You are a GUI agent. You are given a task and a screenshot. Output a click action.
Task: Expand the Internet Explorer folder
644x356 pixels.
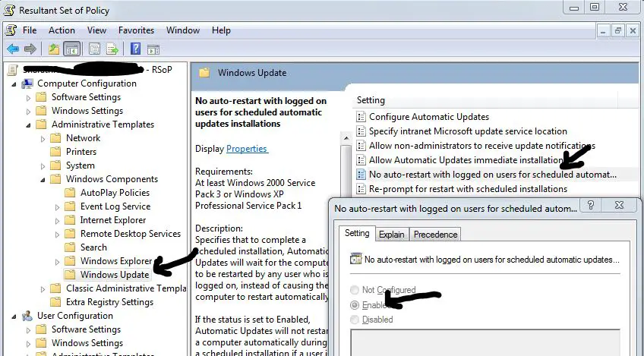tap(58, 221)
